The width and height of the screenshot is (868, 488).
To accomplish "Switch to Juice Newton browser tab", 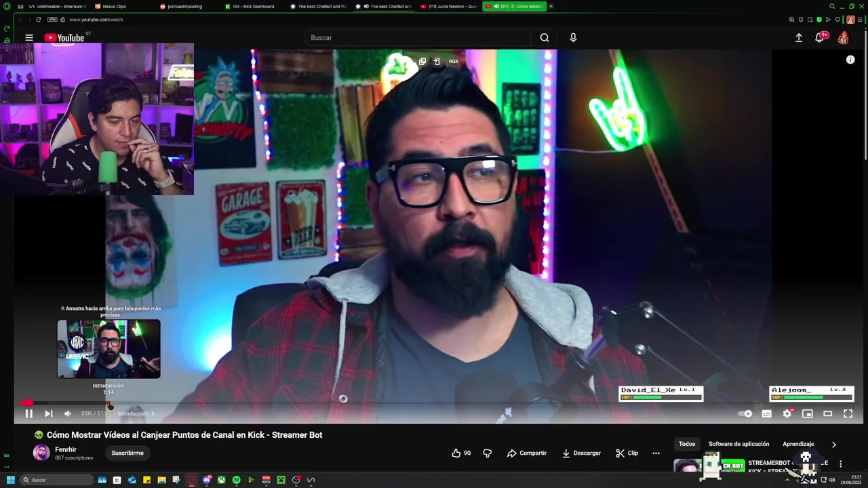I will pyautogui.click(x=449, y=6).
